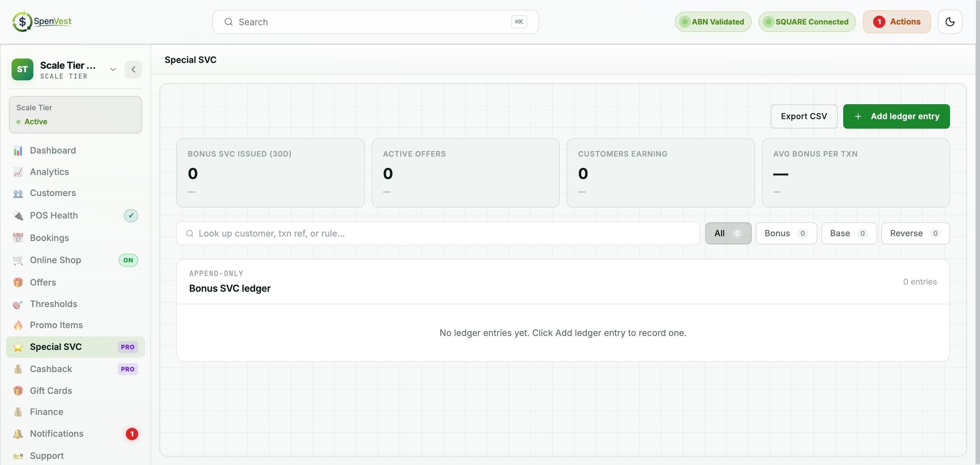Click Export CSV button
Viewport: 980px width, 465px height.
point(804,116)
